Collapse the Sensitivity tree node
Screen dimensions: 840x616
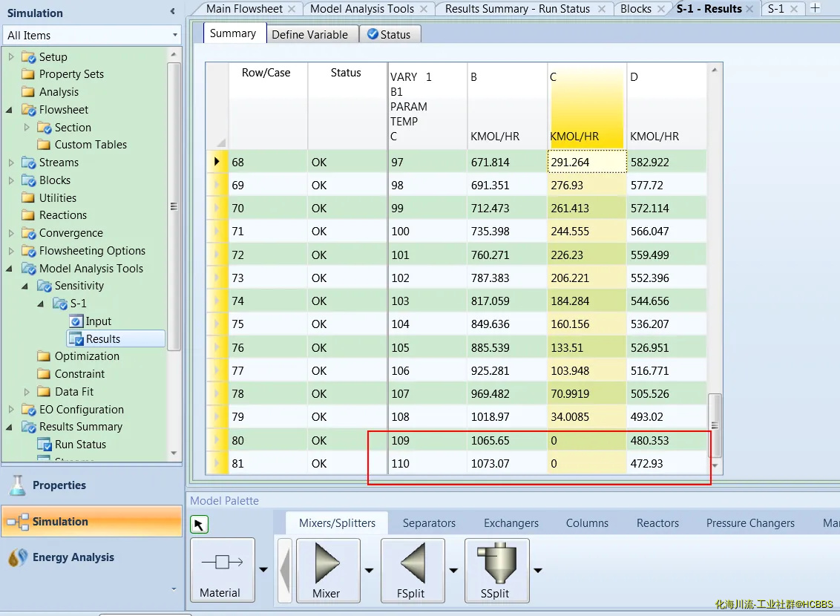click(x=24, y=286)
